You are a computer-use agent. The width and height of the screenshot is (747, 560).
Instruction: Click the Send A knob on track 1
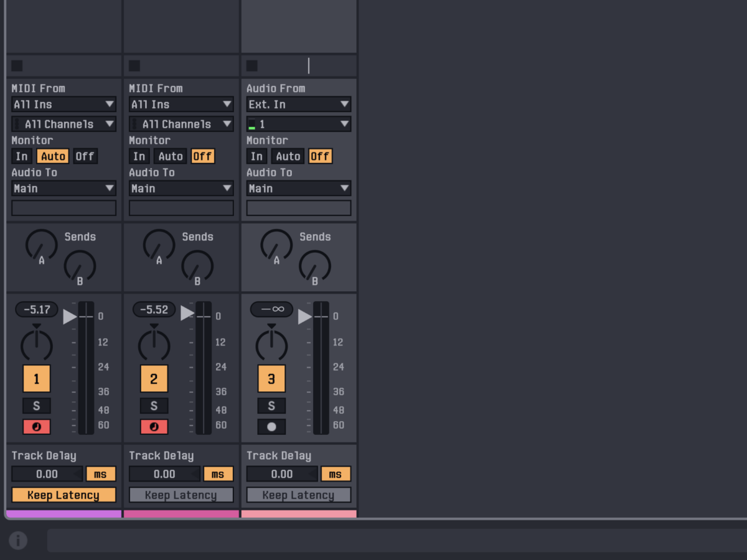click(x=41, y=245)
